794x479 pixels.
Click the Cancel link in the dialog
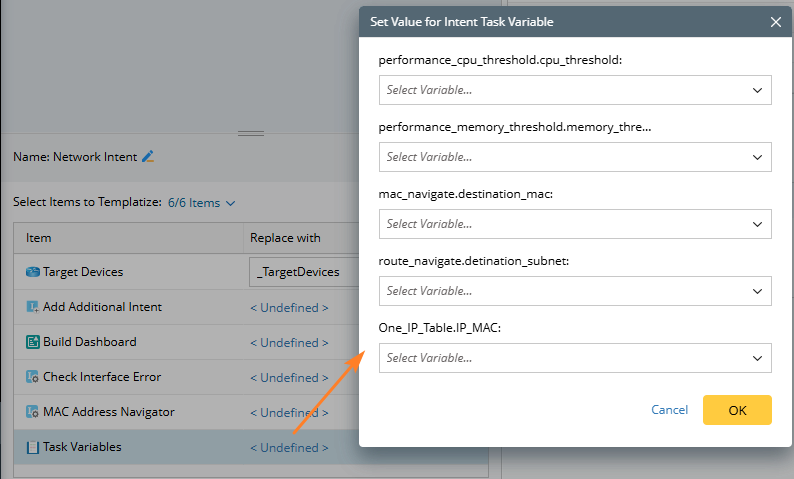pos(669,410)
